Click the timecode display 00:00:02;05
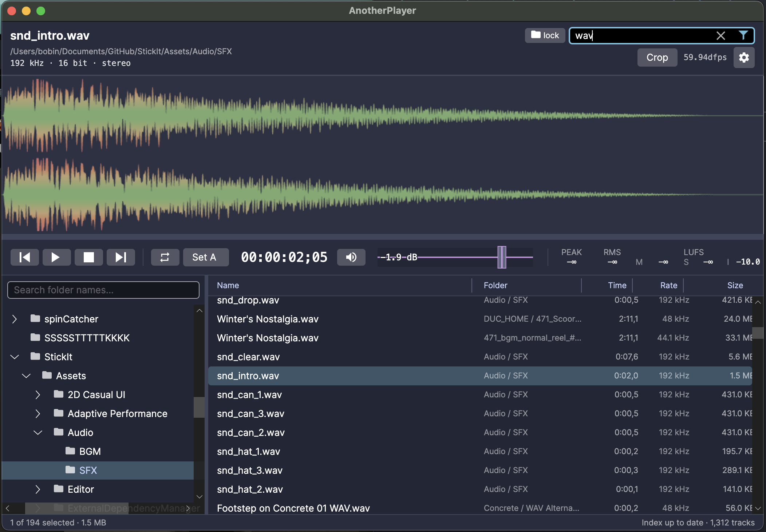Viewport: 766px width, 532px height. 284,257
